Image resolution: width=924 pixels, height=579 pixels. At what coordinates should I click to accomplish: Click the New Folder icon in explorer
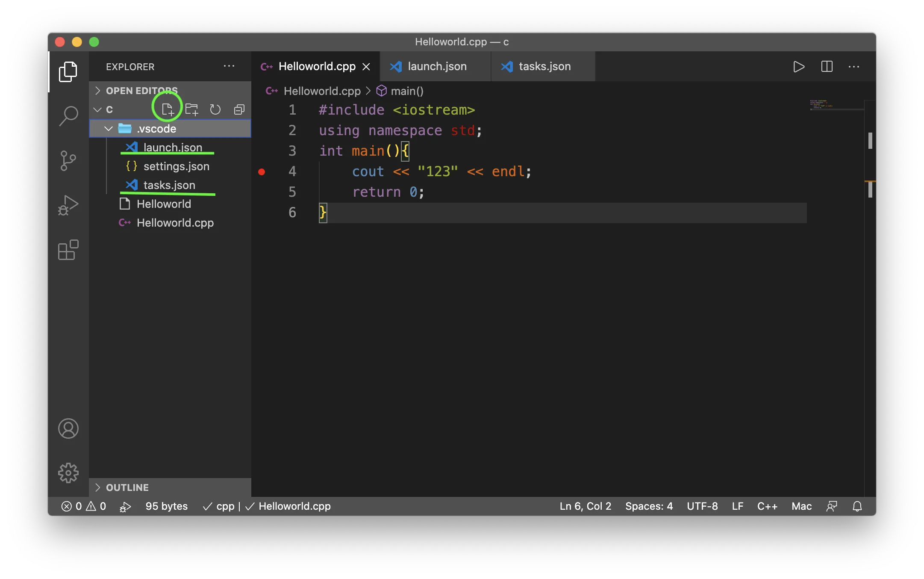(191, 109)
